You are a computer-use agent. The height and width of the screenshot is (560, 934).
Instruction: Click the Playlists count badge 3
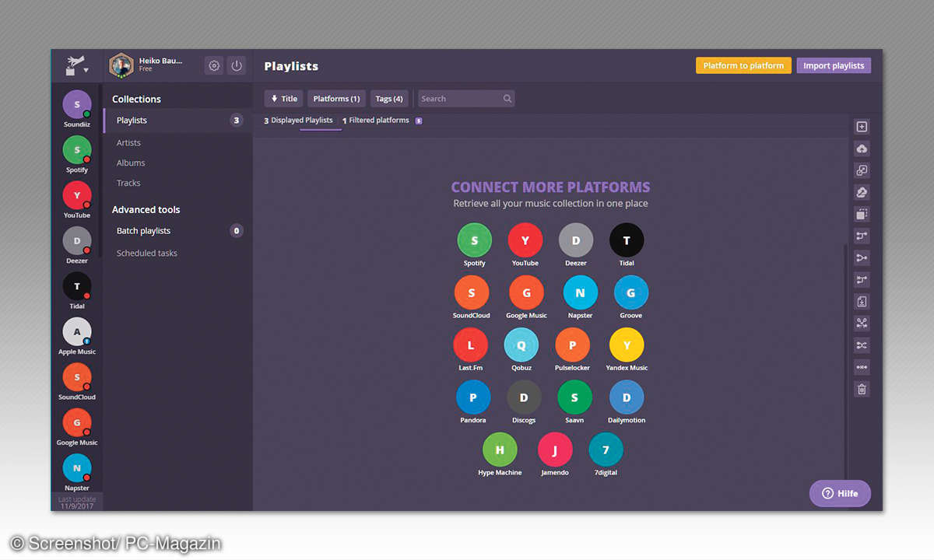click(x=237, y=121)
